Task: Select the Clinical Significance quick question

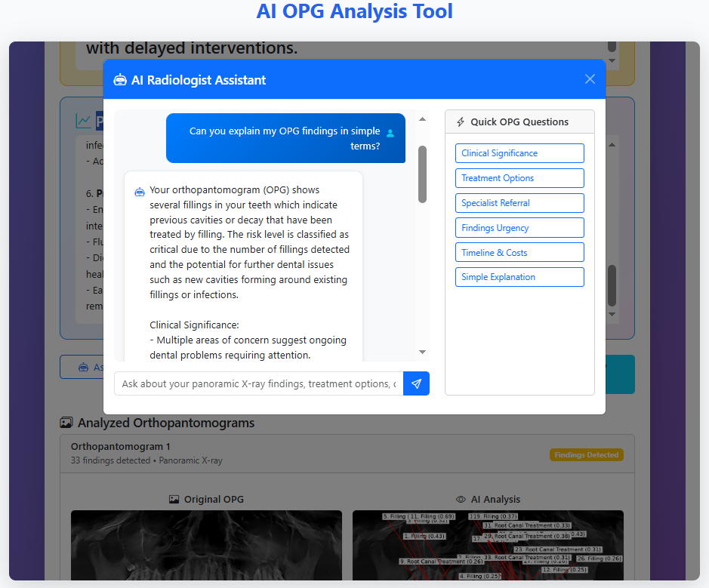Action: point(519,153)
